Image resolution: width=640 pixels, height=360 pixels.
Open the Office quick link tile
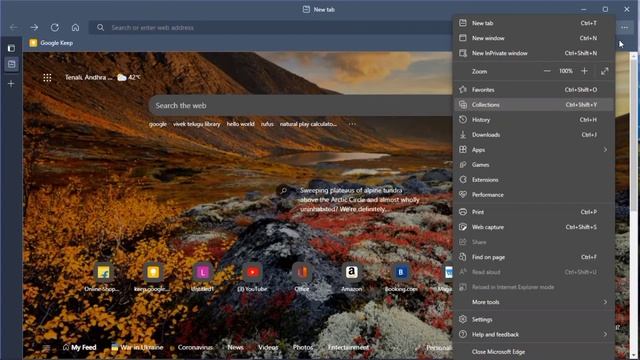[x=302, y=278]
